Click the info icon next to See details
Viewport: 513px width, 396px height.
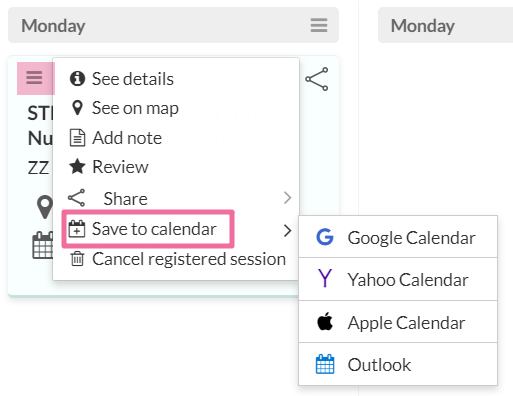tap(77, 79)
